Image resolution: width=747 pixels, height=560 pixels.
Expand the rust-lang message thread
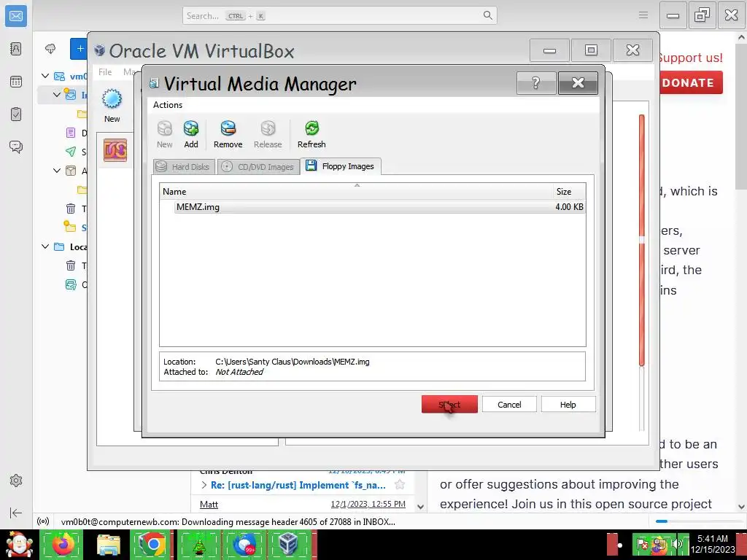[x=204, y=485]
